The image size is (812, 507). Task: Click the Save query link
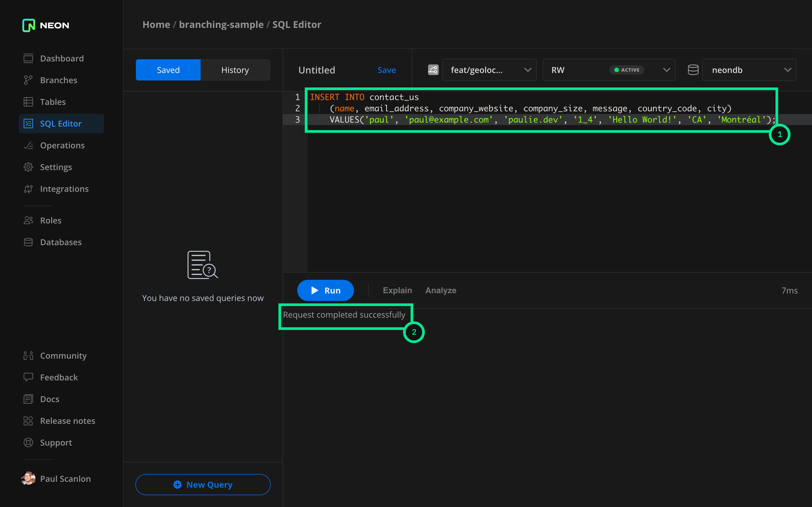point(387,70)
